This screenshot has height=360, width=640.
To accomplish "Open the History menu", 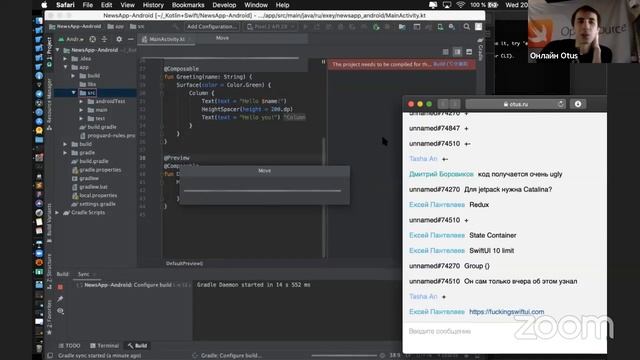I will 153,5.
